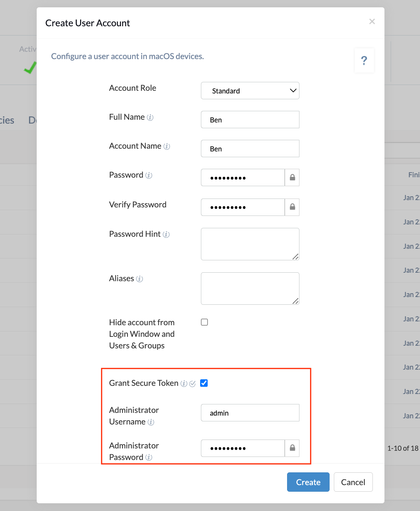Enable Hide account from Login Window checkbox
420x511 pixels.
click(x=204, y=322)
